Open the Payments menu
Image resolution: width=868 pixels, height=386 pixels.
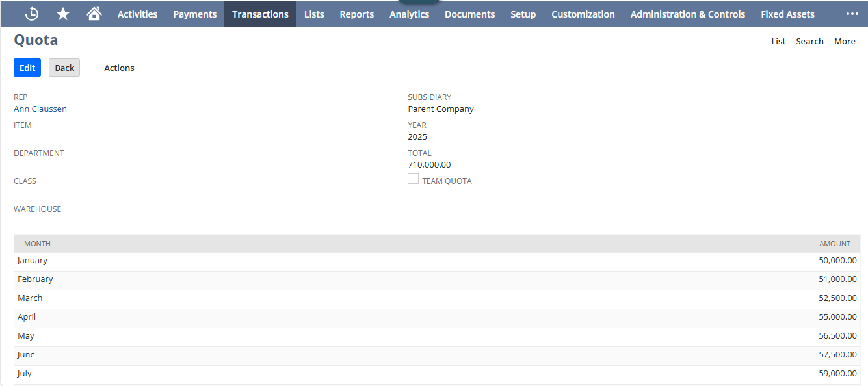(x=194, y=14)
